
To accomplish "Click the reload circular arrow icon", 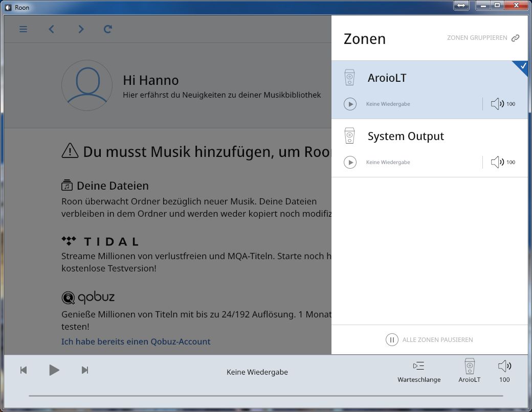I will pos(108,29).
